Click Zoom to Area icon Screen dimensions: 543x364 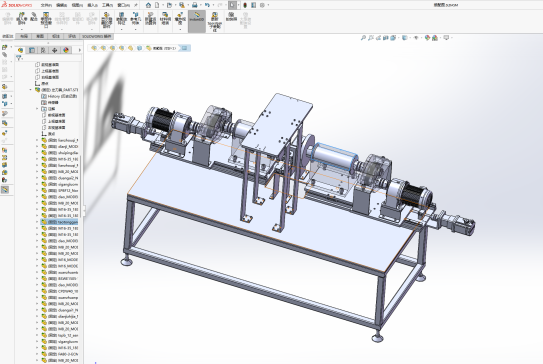[x=371, y=38]
